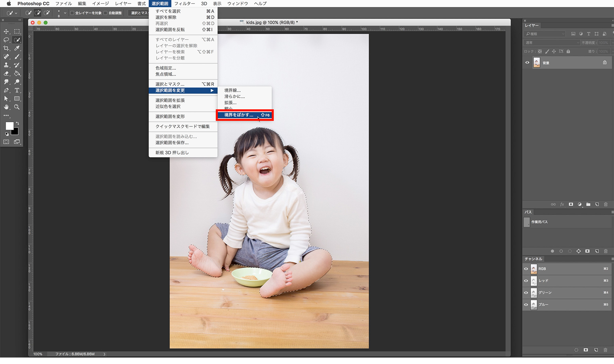This screenshot has width=614, height=364.
Task: Change the screen mode from the toolbox
Action: click(17, 142)
